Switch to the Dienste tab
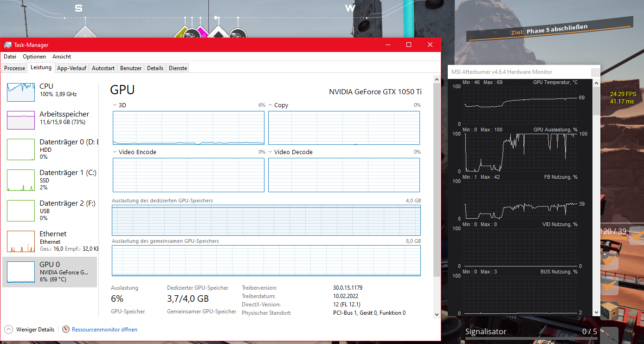Screen dimensions: 644x344 (177, 68)
